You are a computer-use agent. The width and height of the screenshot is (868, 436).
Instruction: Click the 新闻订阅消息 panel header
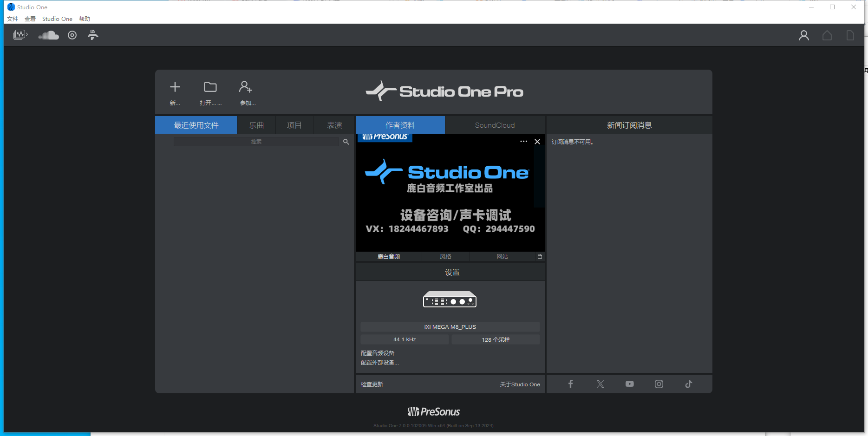[629, 125]
